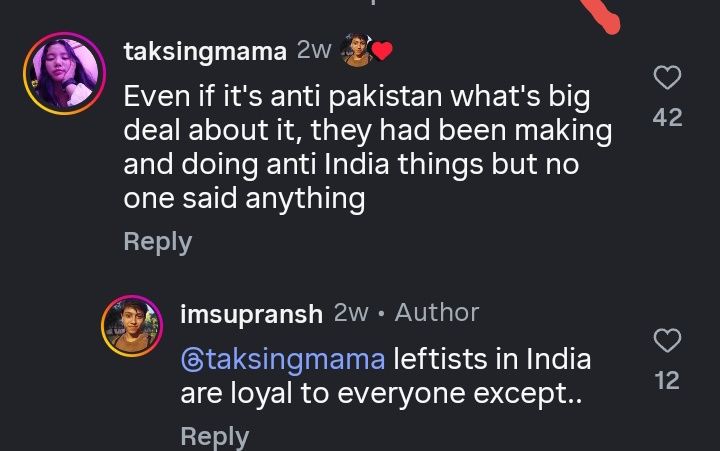Reply to imsupransh's comment
This screenshot has width=720, height=451.
[x=214, y=436]
